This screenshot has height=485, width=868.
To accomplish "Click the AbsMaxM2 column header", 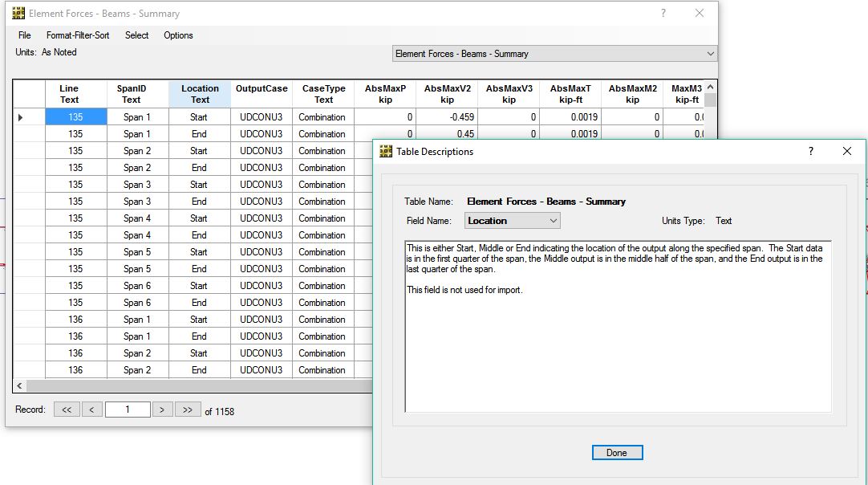I will pyautogui.click(x=633, y=94).
